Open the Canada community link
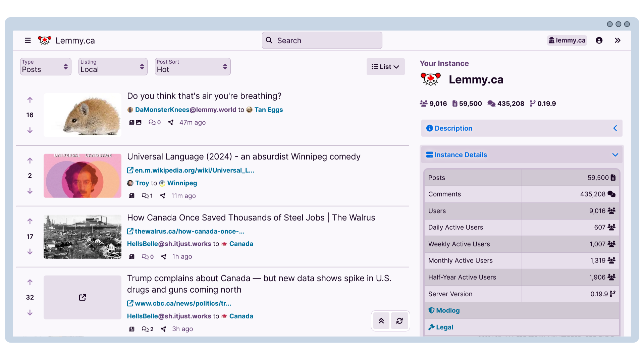644x362 pixels. tap(241, 244)
